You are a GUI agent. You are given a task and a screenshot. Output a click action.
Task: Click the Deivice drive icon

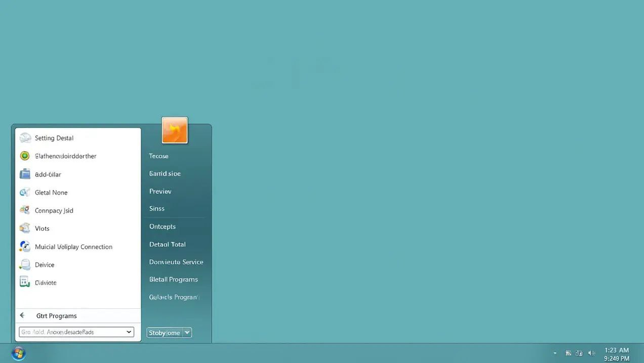[25, 265]
